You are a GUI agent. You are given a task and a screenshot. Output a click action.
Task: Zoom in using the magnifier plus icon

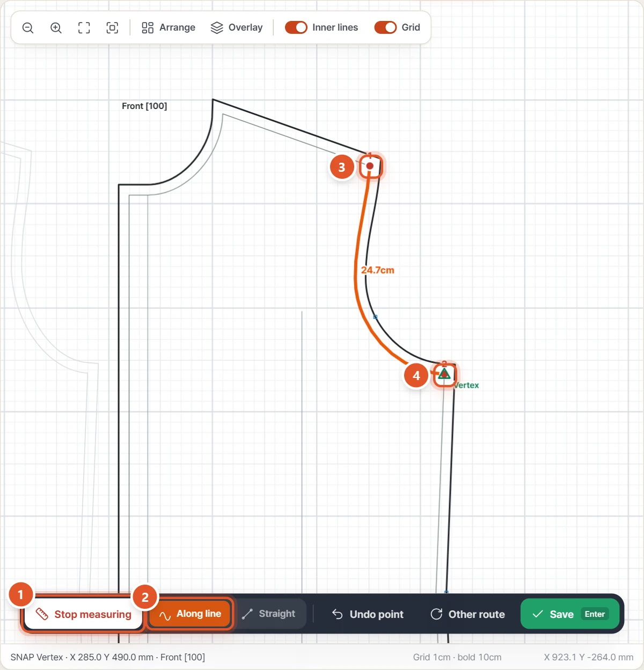click(x=56, y=28)
